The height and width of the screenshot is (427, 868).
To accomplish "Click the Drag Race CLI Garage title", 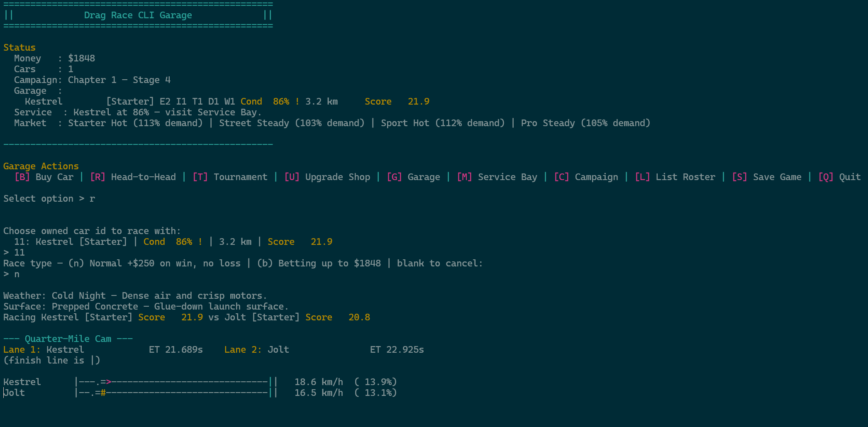I will coord(138,15).
